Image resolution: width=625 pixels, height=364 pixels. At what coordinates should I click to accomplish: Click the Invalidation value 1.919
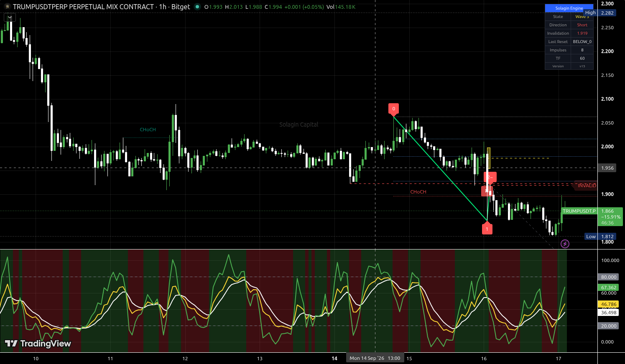pos(582,33)
